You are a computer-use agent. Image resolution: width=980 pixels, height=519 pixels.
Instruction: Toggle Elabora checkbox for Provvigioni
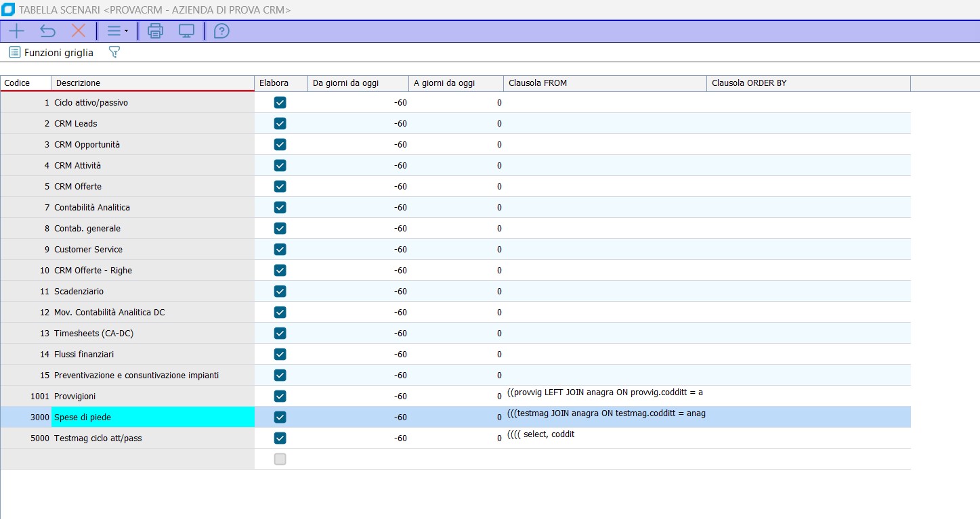tap(280, 397)
